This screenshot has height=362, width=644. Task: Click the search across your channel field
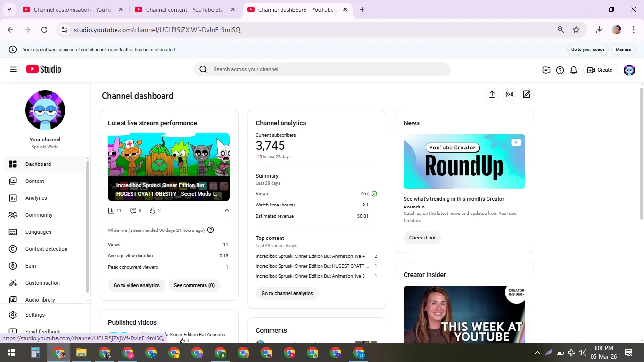click(x=322, y=69)
